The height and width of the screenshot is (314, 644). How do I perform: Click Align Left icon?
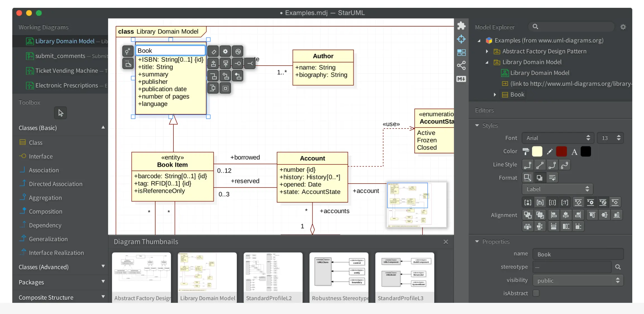click(x=554, y=215)
